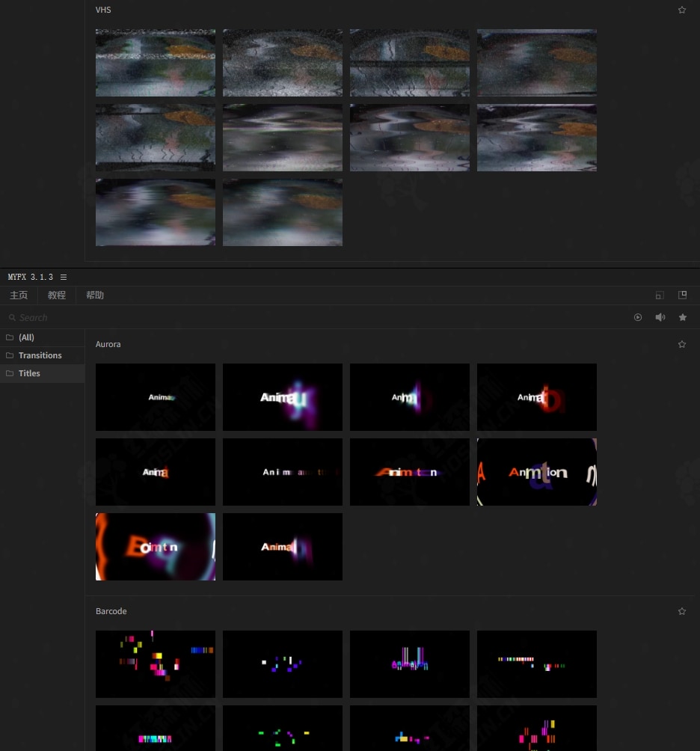The height and width of the screenshot is (751, 700).
Task: Select Aurora preset with orange streaked text
Action: (x=410, y=472)
